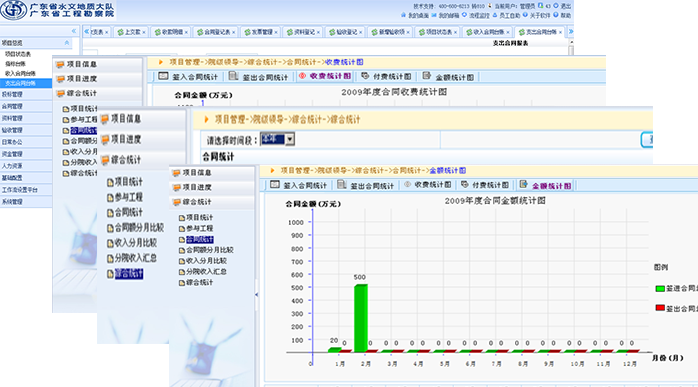Image resolution: width=698 pixels, height=387 pixels.
Task: Click 签出合同统计 in 收费统计图 window toolbar
Action: 259,77
